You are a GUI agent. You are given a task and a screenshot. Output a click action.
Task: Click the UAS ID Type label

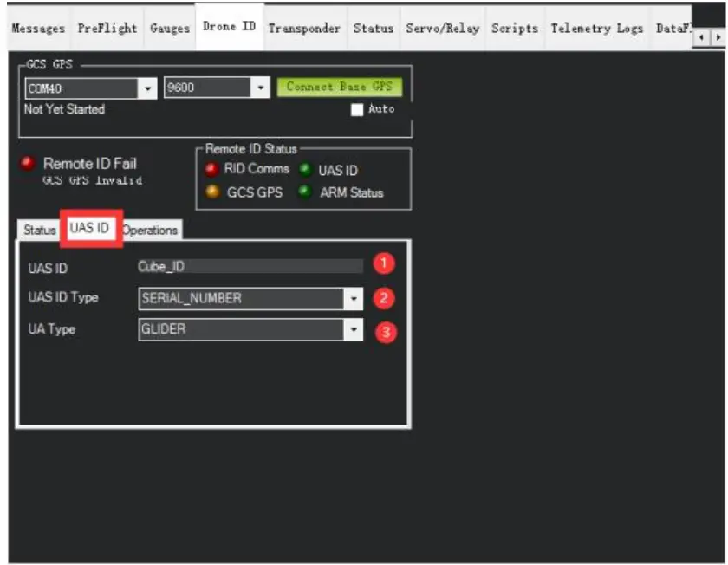point(63,297)
